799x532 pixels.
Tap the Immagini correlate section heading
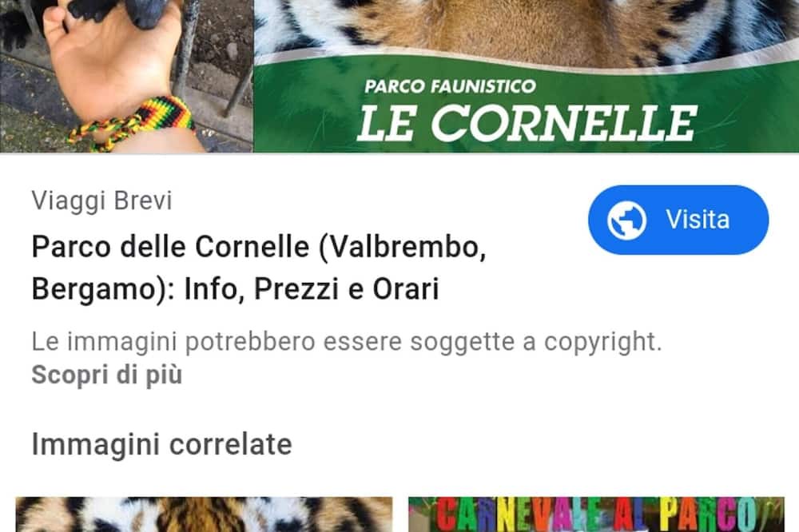tap(161, 444)
